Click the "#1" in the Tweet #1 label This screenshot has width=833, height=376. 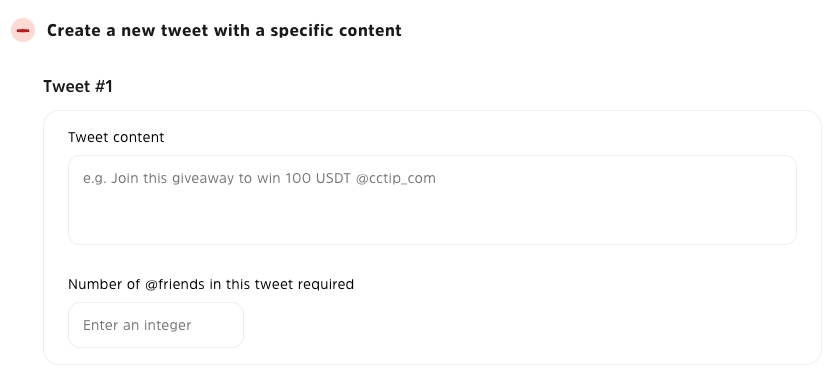[104, 86]
